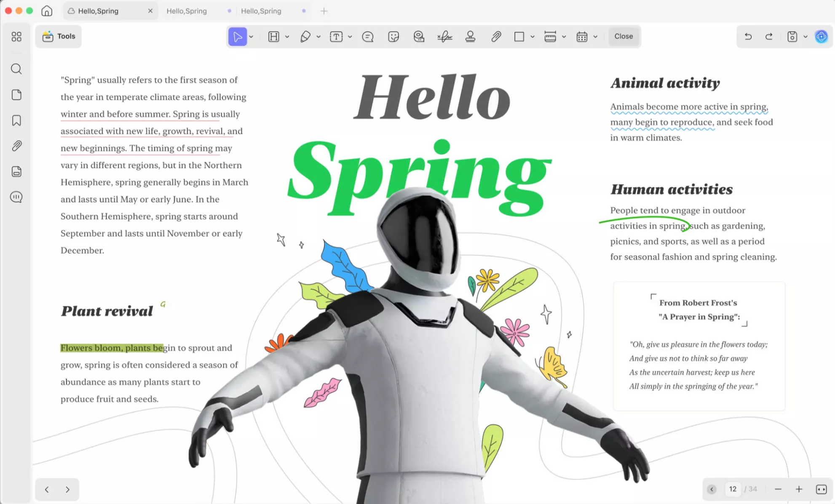Open the bookmarks panel in sidebar

click(x=16, y=120)
